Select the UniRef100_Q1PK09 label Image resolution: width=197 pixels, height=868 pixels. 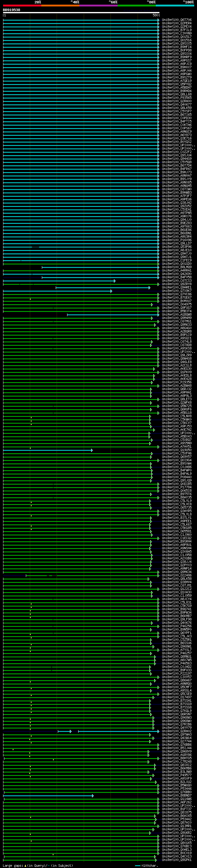point(177,372)
